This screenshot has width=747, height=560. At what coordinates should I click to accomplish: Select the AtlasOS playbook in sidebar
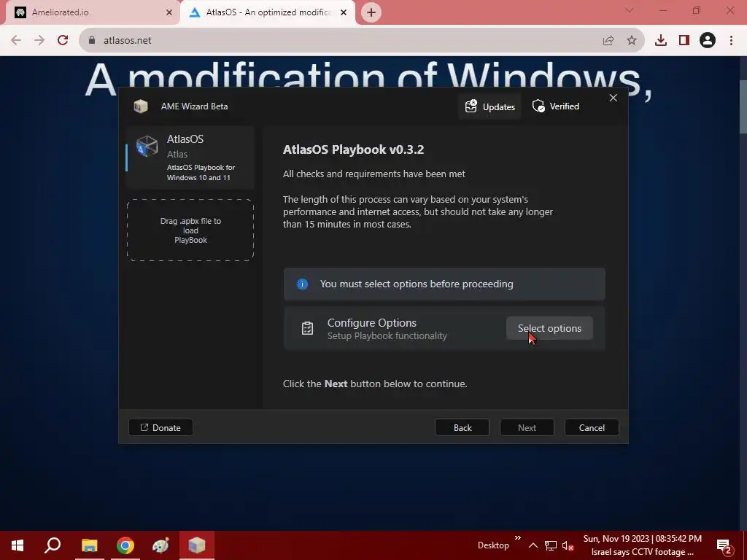click(x=190, y=157)
